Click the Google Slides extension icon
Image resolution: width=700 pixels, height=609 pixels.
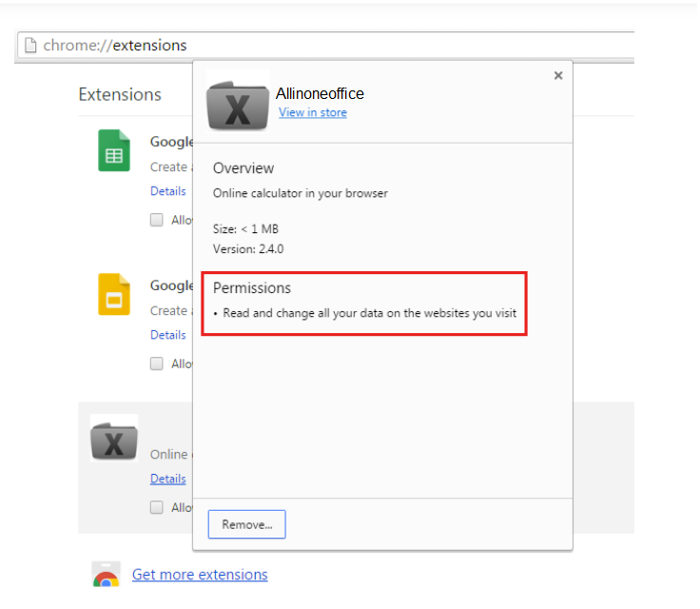click(x=114, y=294)
